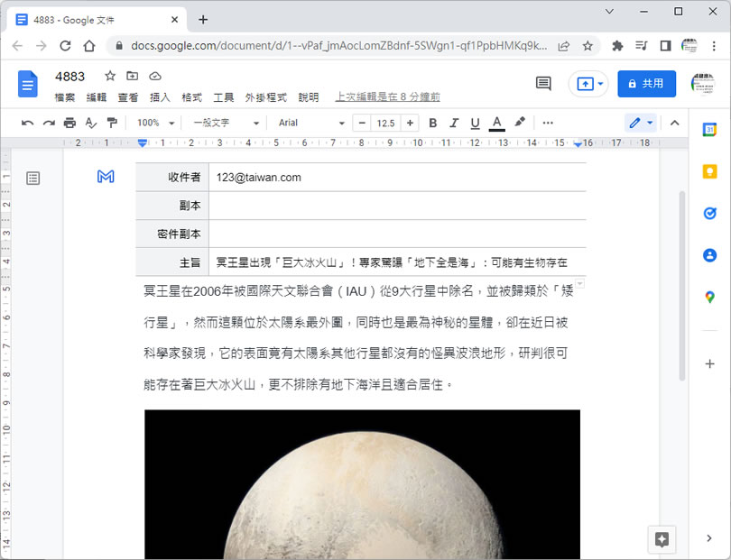Click the Gmail draft preview icon
Image resolution: width=731 pixels, height=560 pixels.
tap(106, 177)
